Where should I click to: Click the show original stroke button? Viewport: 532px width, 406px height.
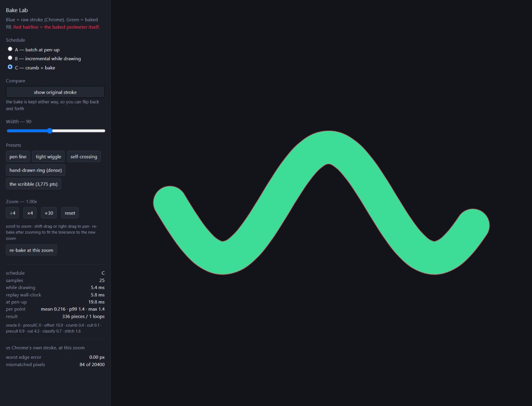click(55, 92)
